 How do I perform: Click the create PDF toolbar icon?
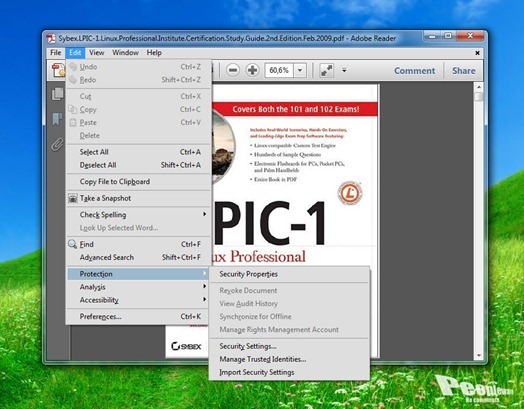[x=58, y=71]
